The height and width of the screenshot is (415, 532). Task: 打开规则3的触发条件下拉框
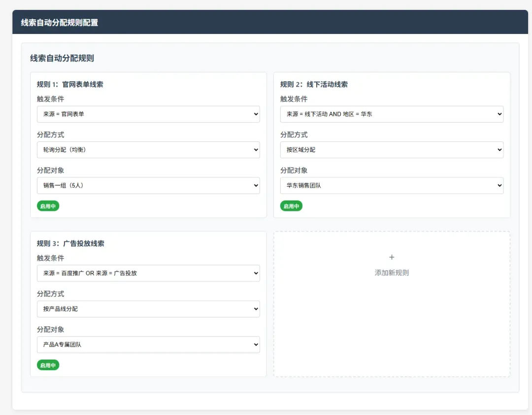coord(148,273)
